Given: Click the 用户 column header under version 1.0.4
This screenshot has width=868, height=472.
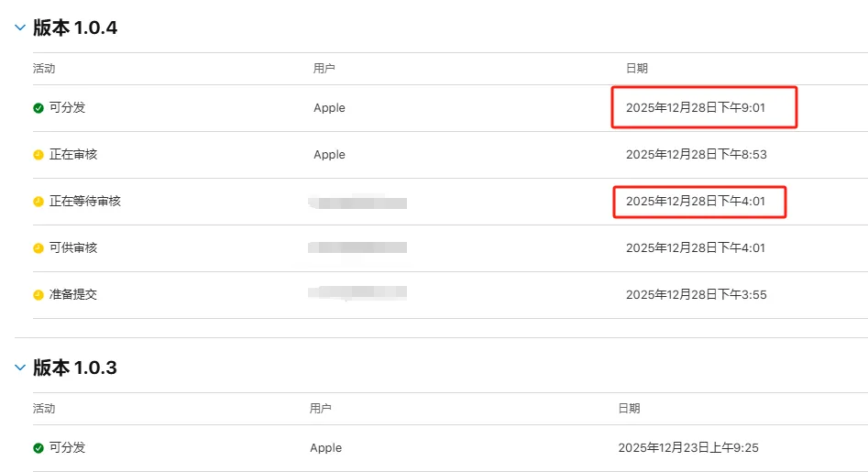Looking at the screenshot, I should click(324, 69).
